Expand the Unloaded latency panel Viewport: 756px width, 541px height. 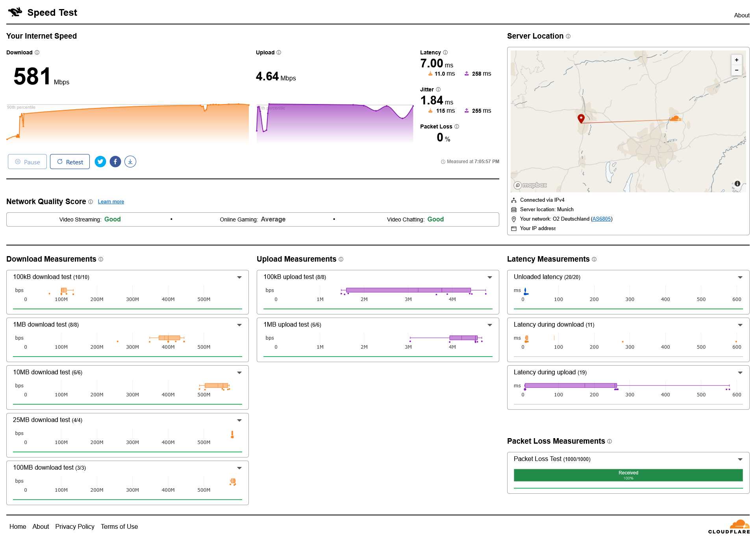tap(740, 277)
